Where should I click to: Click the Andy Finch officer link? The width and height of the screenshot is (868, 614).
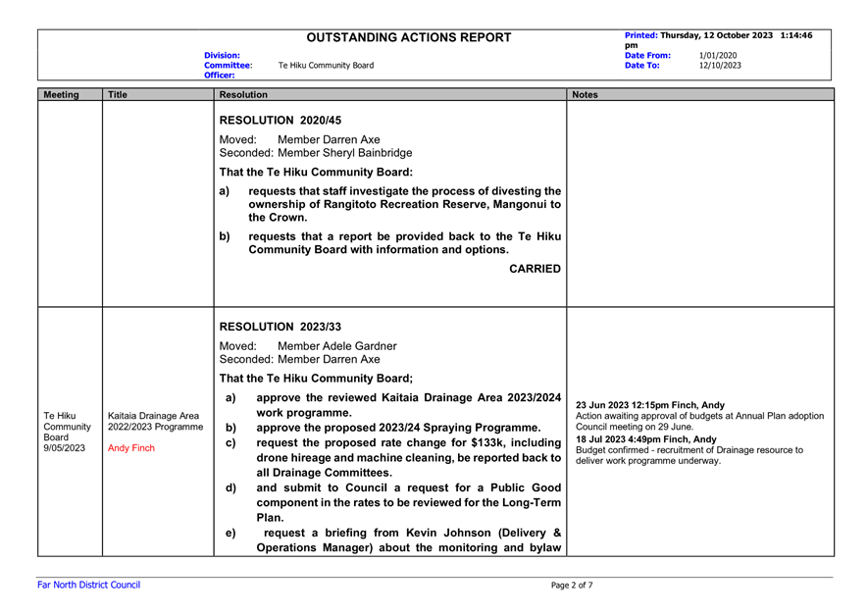(131, 448)
